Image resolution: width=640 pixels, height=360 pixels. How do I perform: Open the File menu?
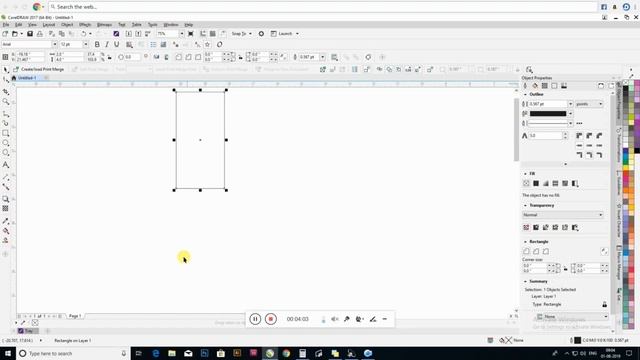6,25
